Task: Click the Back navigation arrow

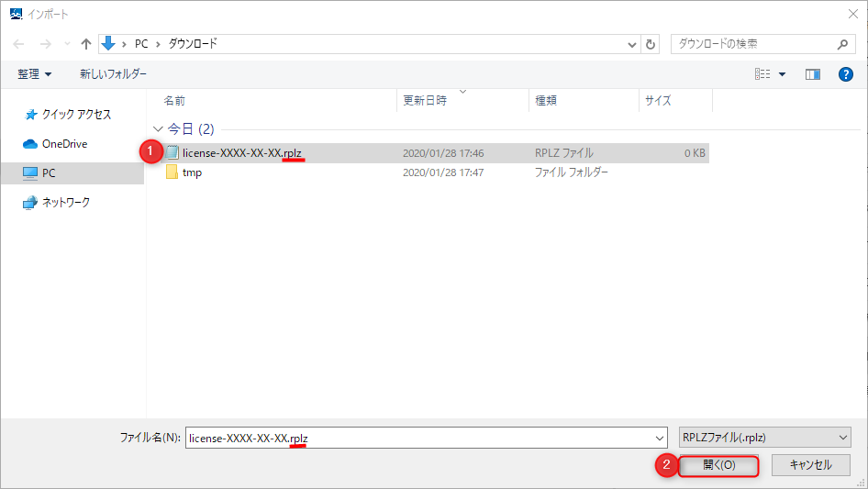Action: coord(18,44)
